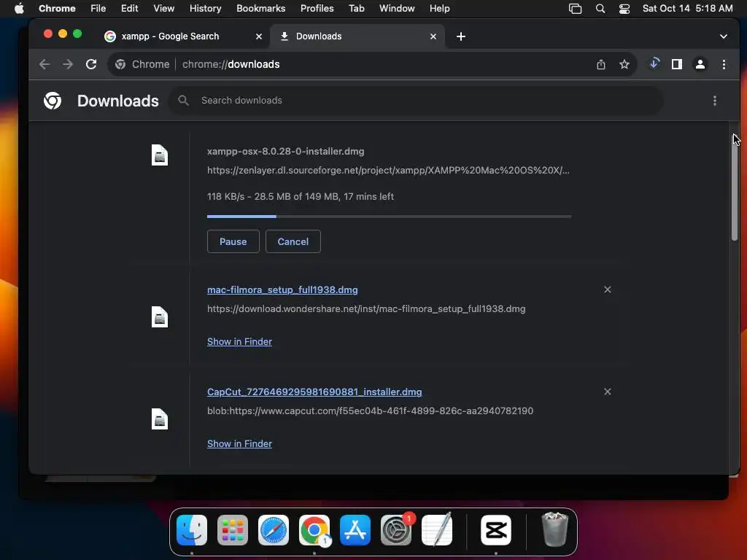Image resolution: width=747 pixels, height=560 pixels.
Task: Show CapCut installer in Finder
Action: [x=239, y=443]
